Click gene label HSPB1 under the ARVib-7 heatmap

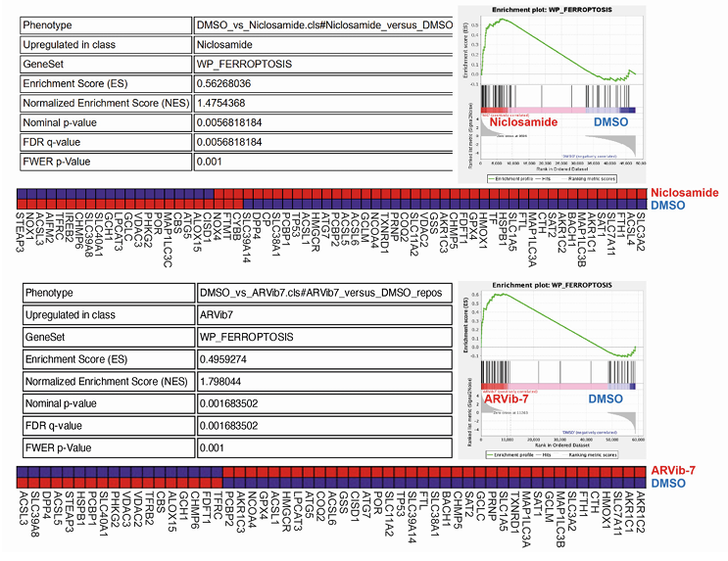pyautogui.click(x=80, y=507)
